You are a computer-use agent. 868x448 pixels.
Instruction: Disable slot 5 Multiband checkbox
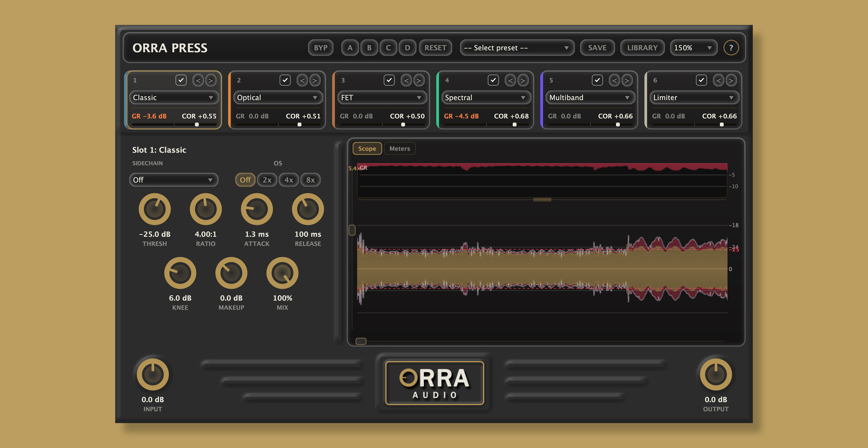pos(597,80)
